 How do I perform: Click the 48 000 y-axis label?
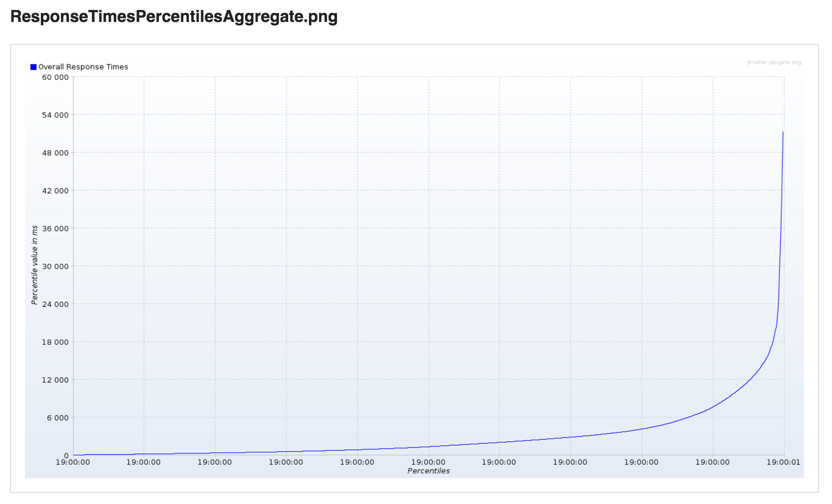55,153
